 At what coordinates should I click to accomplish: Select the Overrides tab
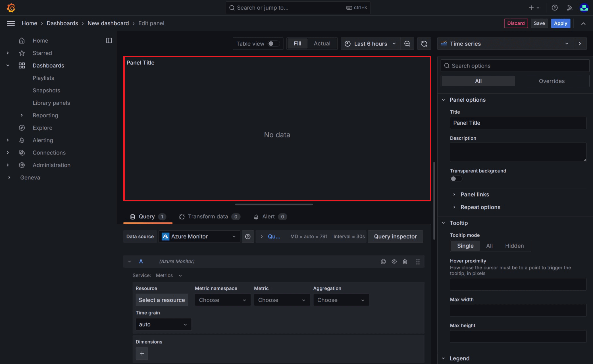(552, 81)
